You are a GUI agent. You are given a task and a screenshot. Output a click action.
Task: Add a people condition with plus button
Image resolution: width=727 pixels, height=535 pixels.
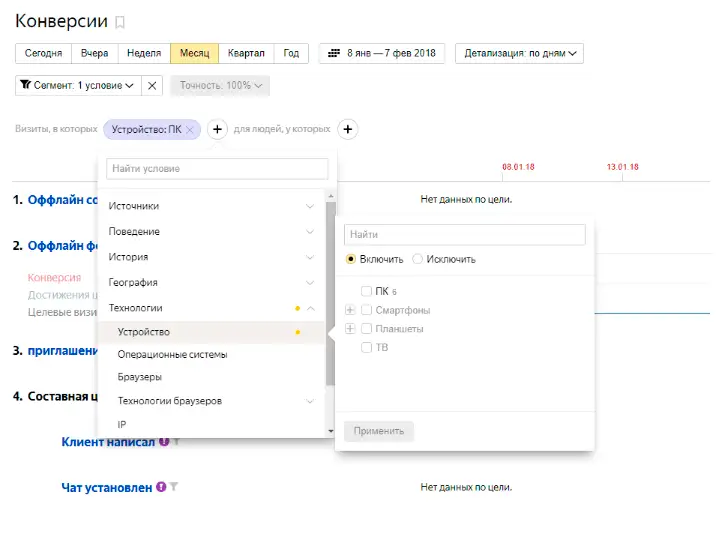click(x=347, y=129)
